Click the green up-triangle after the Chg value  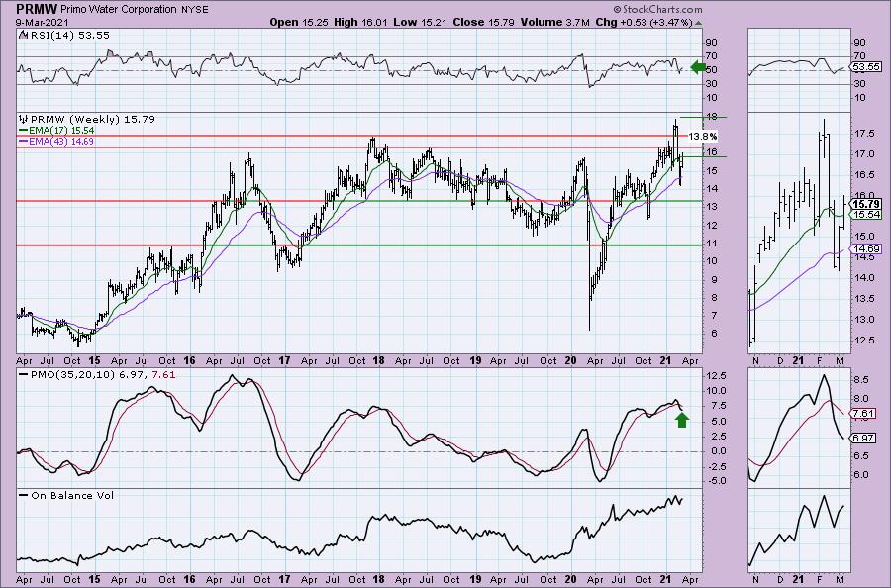pyautogui.click(x=698, y=23)
